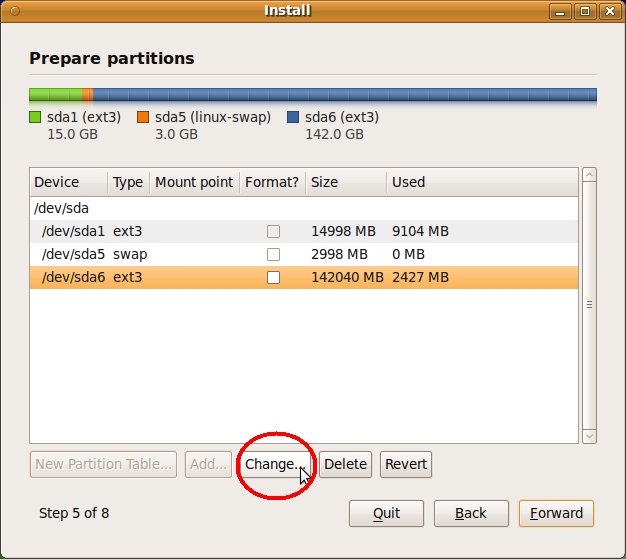Click the swap type cell
The image size is (626, 559).
[x=130, y=255]
